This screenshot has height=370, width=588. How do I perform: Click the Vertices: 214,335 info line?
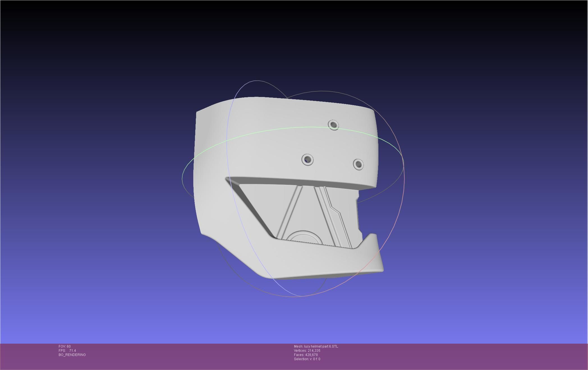pyautogui.click(x=307, y=351)
